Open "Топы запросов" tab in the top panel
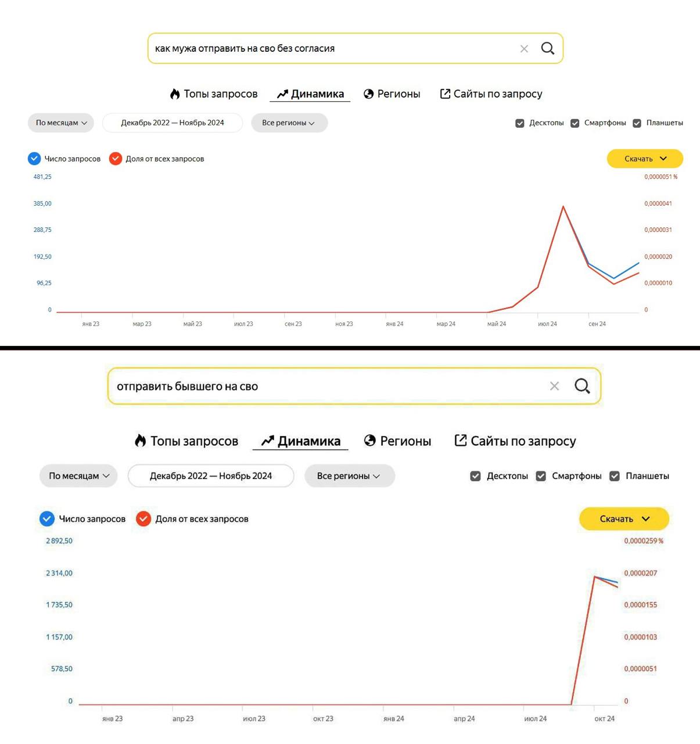 (x=214, y=94)
